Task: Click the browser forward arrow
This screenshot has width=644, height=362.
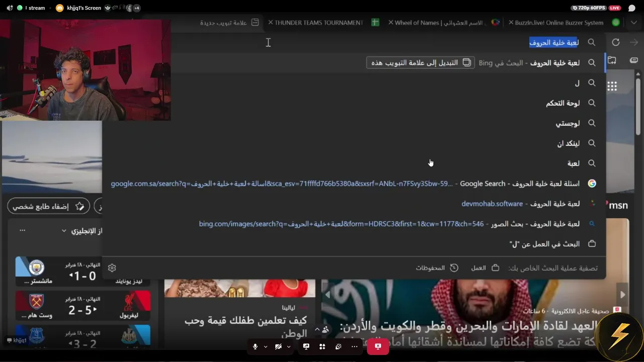Action: (634, 43)
